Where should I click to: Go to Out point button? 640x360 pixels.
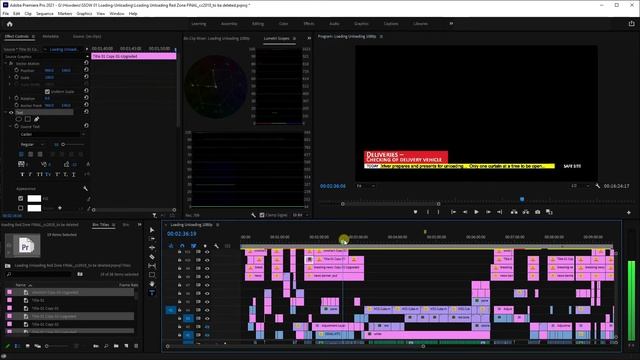pos(499,212)
